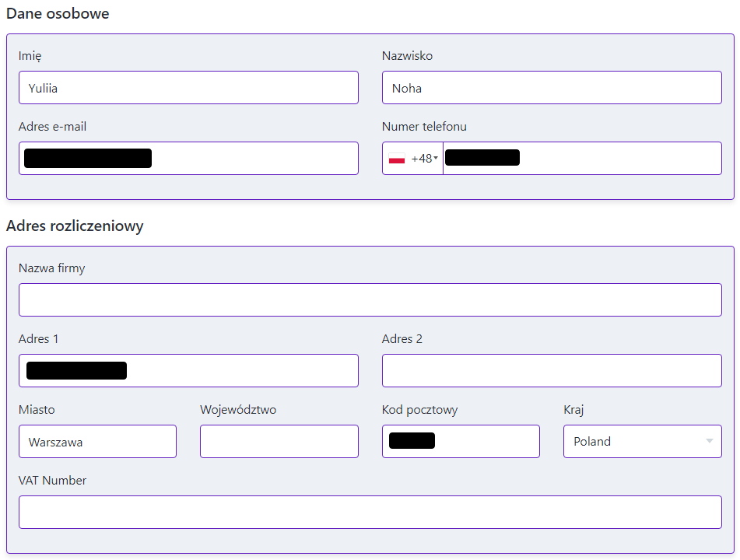740x560 pixels.
Task: Click the Nazwisko field containing Noha
Action: coord(552,88)
